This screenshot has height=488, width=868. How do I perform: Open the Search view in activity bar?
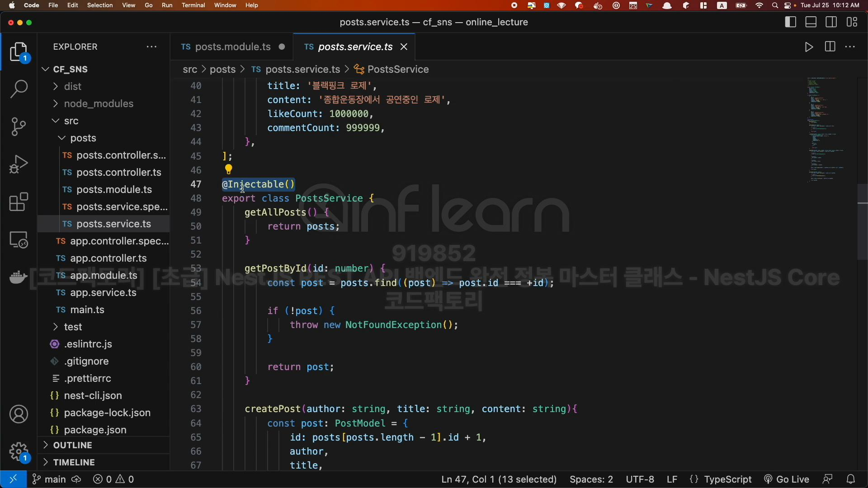click(19, 89)
